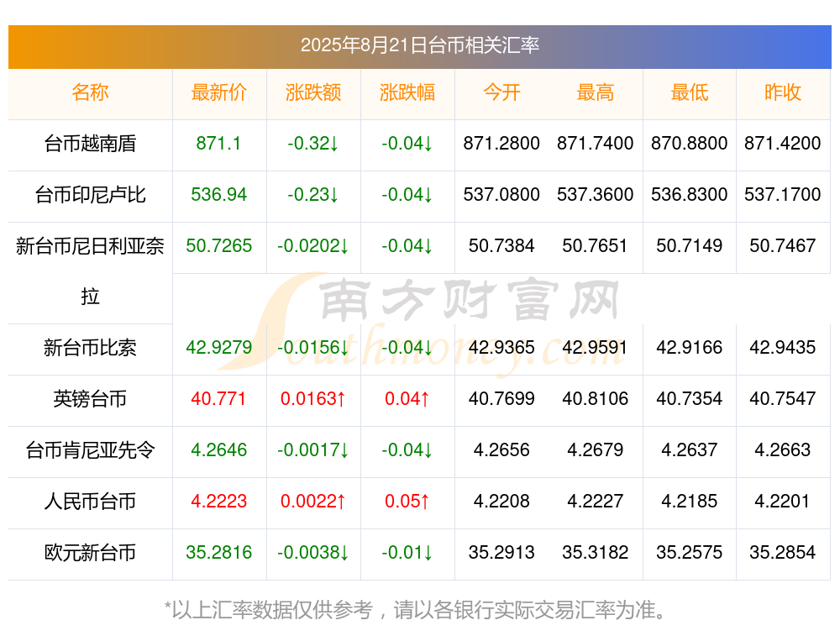Click the previous close 35.2854
Screen dimensions: 840x636
[783, 553]
